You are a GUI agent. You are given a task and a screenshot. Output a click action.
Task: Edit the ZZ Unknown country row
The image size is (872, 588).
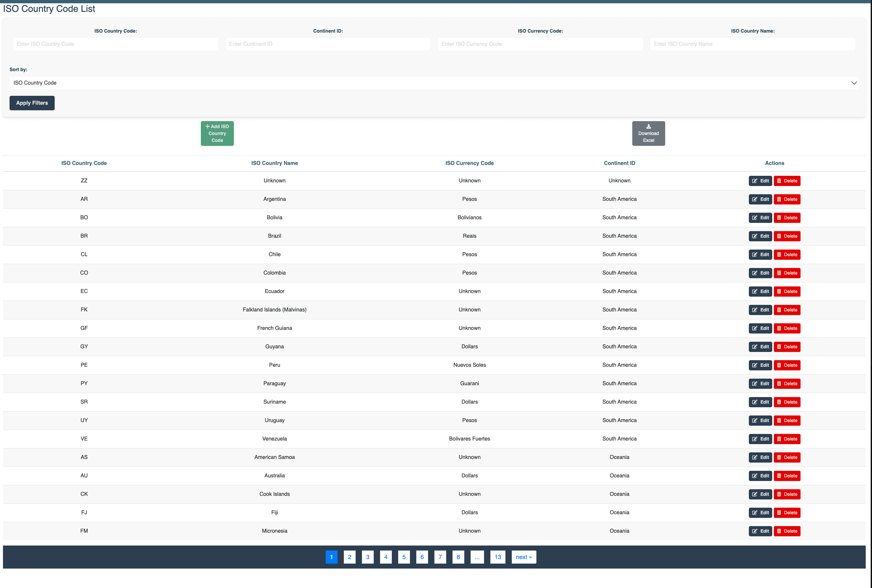pos(760,181)
